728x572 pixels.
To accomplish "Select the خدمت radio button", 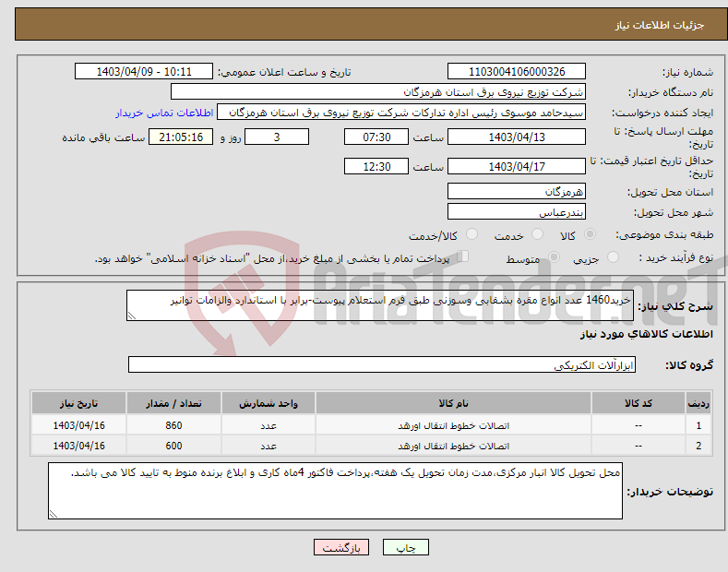I will 537,234.
